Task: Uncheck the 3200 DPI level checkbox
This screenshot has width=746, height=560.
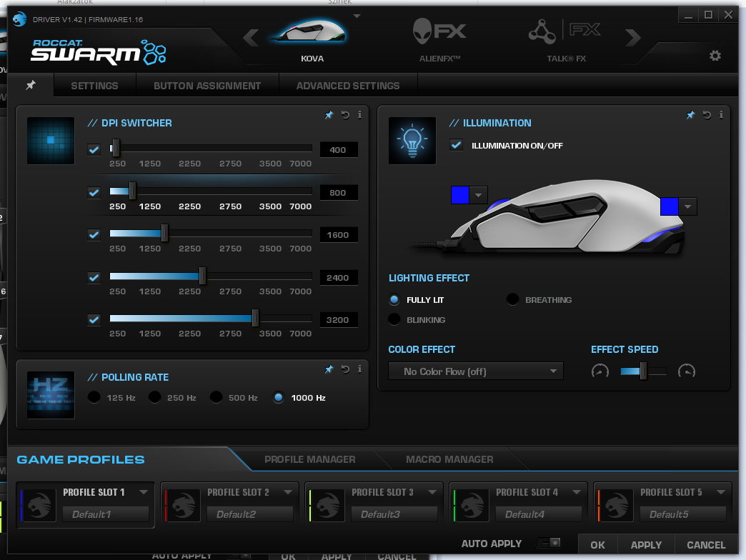Action: tap(94, 320)
